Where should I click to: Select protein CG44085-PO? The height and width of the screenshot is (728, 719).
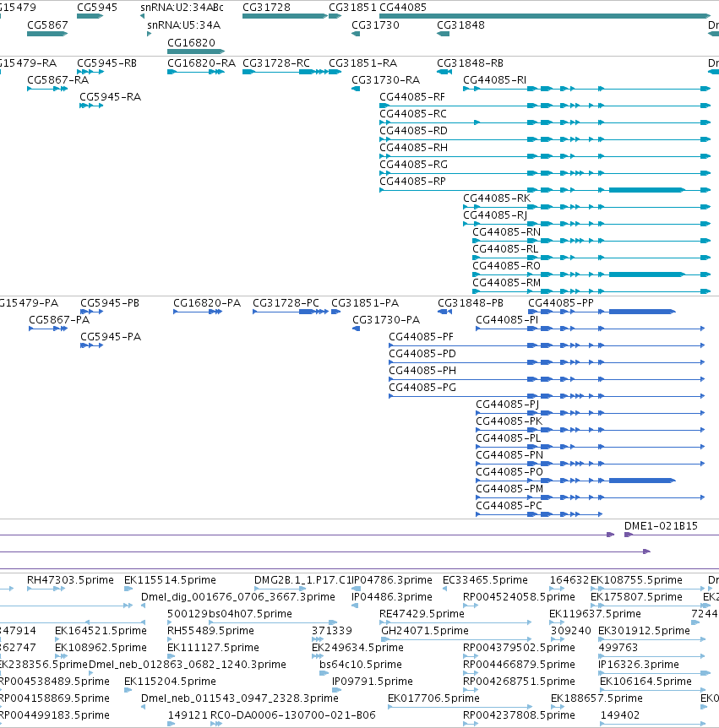[575, 480]
